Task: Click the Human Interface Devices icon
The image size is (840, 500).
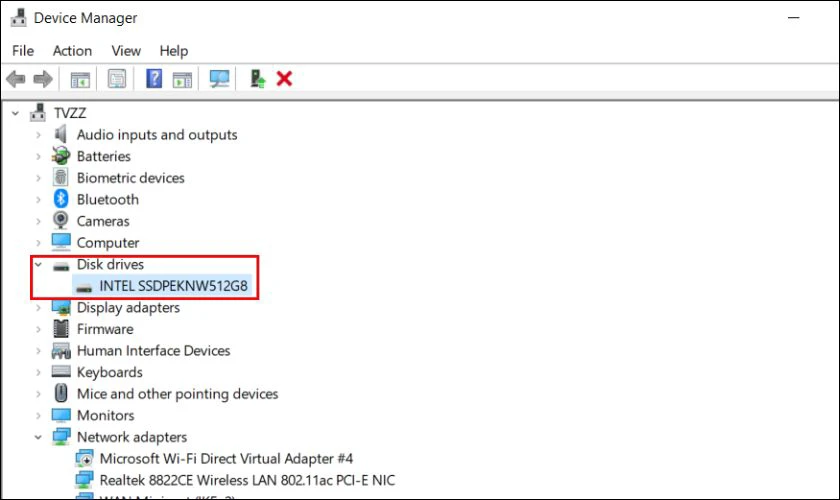Action: click(x=61, y=350)
